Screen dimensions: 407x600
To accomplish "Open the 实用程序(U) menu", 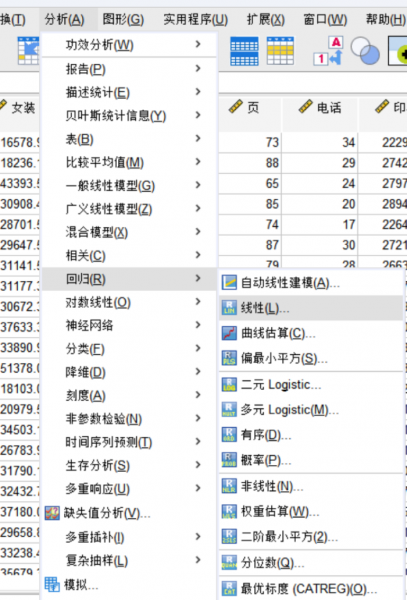I will pyautogui.click(x=195, y=19).
